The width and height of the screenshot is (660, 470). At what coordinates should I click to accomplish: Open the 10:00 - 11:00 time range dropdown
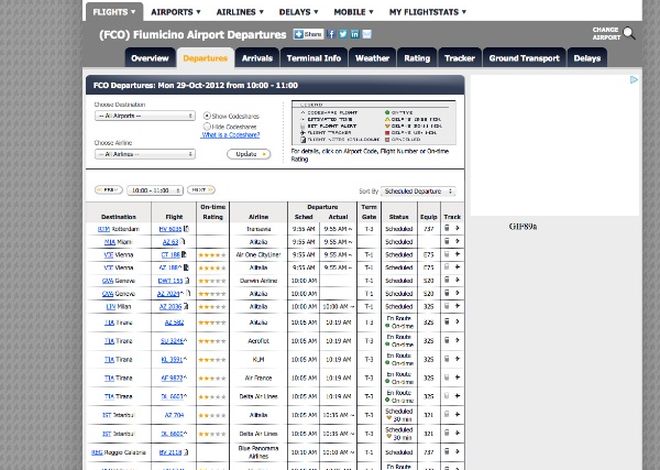(155, 190)
